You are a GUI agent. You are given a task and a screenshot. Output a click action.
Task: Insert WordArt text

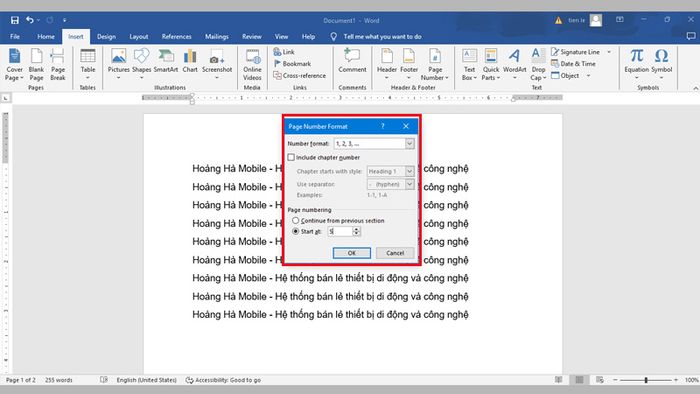tap(514, 64)
